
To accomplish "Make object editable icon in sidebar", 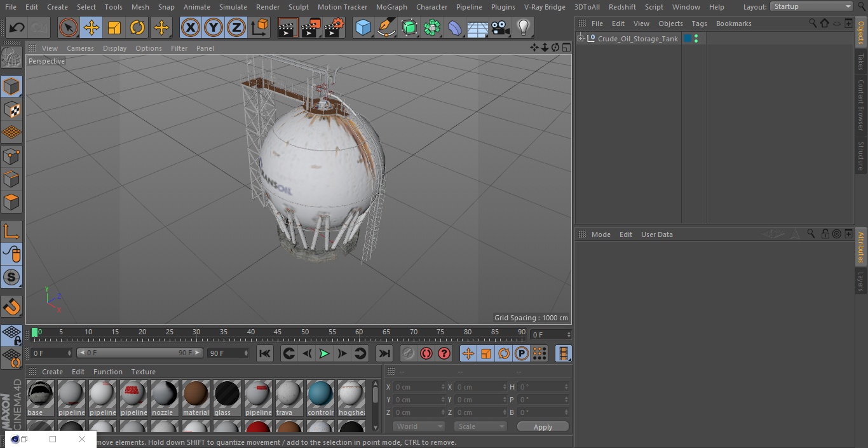I will [11, 58].
